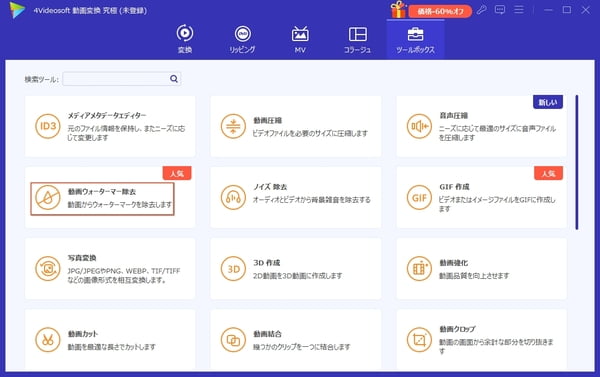This screenshot has height=377, width=600.
Task: Click the 価格-60%オフ discount button
Action: 440,11
